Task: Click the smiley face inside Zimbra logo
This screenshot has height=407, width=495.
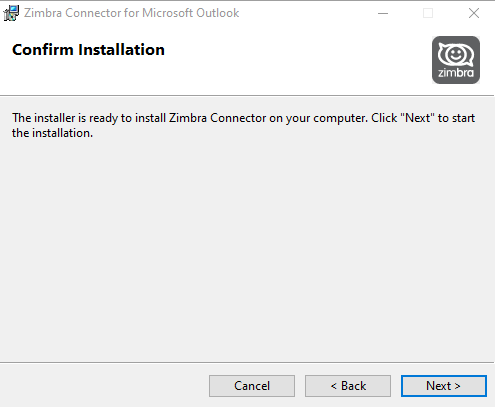Action: [456, 54]
